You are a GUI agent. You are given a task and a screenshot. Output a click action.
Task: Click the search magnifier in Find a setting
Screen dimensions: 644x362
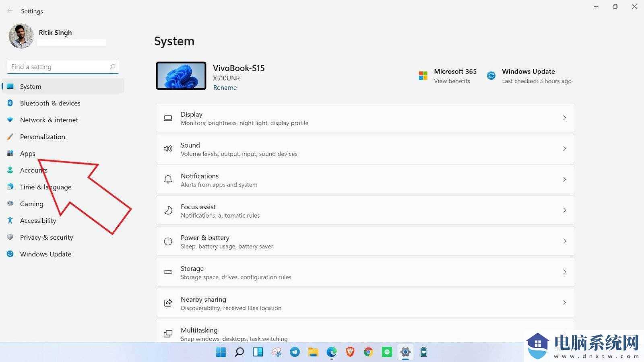113,67
